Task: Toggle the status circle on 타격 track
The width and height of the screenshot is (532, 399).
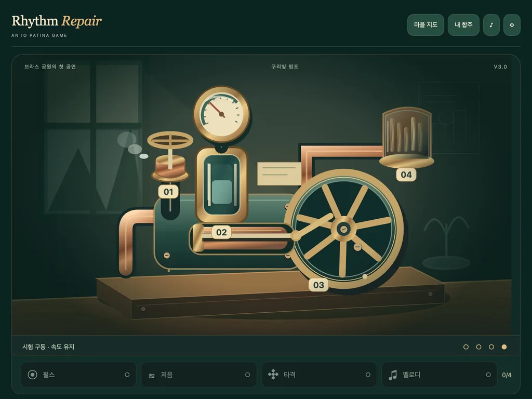Action: (x=368, y=375)
